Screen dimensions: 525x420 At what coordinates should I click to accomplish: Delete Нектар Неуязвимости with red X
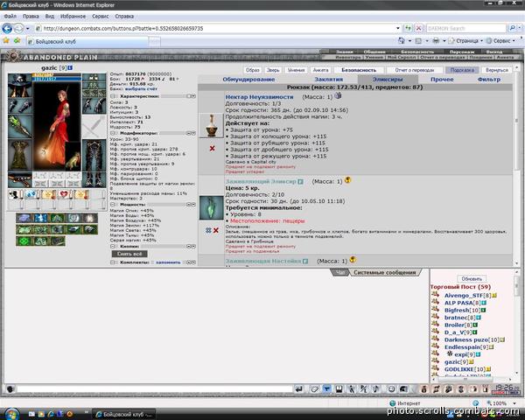(212, 149)
